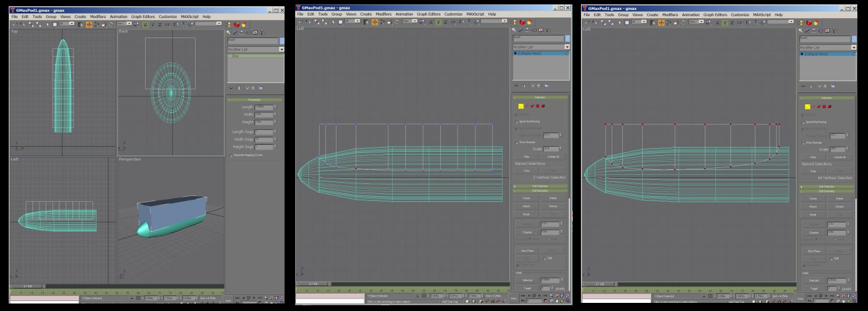
Task: Select the Move tool in the left window toolbar
Action: 88,24
